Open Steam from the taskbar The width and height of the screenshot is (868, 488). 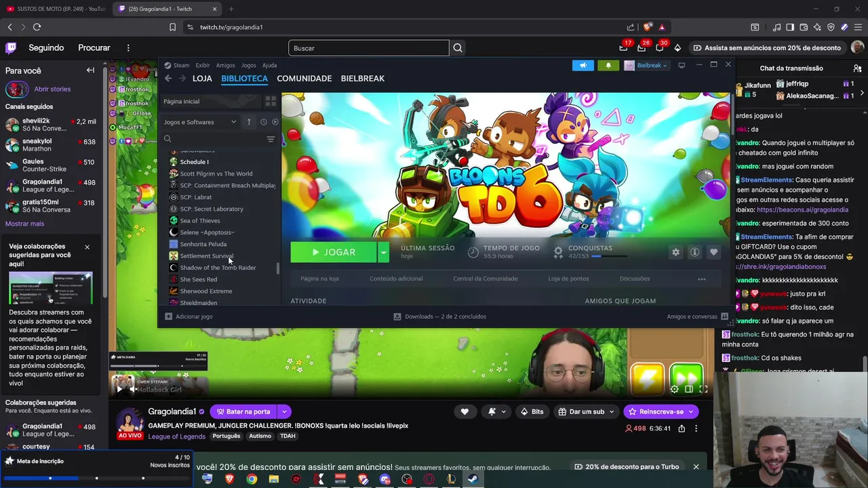473,479
